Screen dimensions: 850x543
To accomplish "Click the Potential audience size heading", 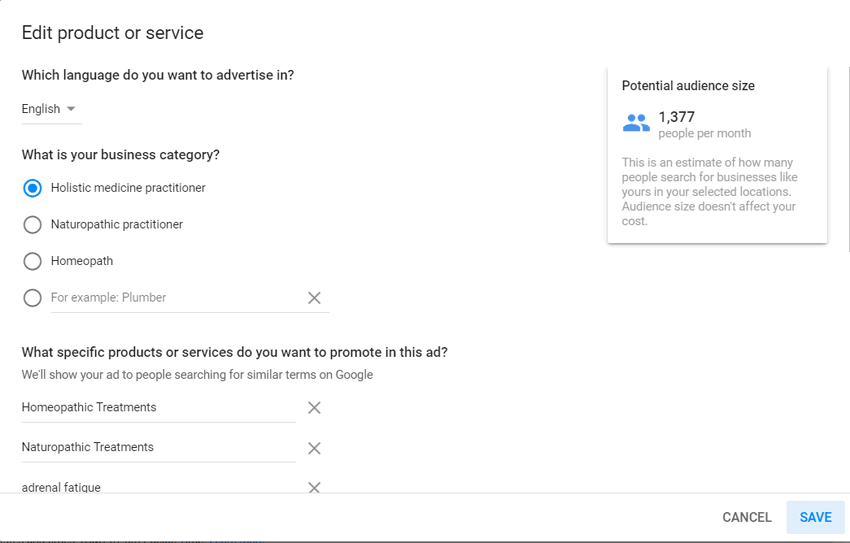I will coord(688,86).
